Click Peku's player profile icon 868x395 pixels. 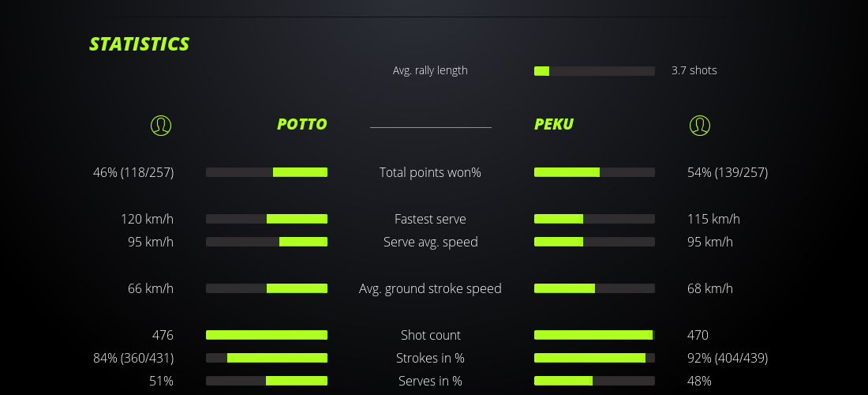(x=699, y=125)
